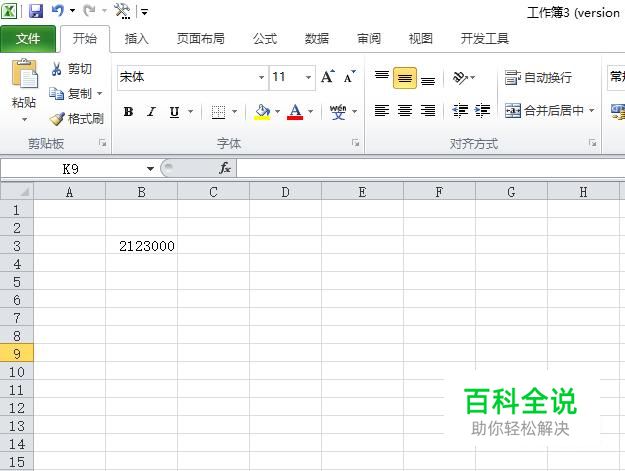Toggle Wrap Text (自动换行)

pyautogui.click(x=538, y=77)
